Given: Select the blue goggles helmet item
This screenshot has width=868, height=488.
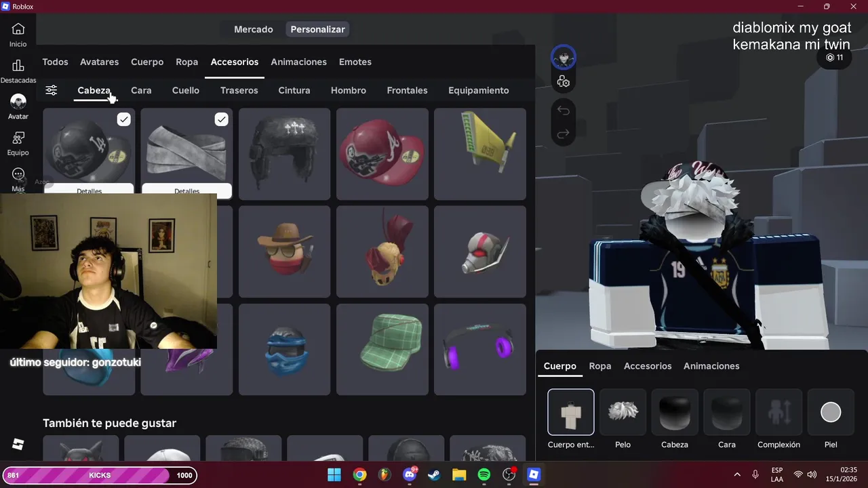Looking at the screenshot, I should click(285, 349).
